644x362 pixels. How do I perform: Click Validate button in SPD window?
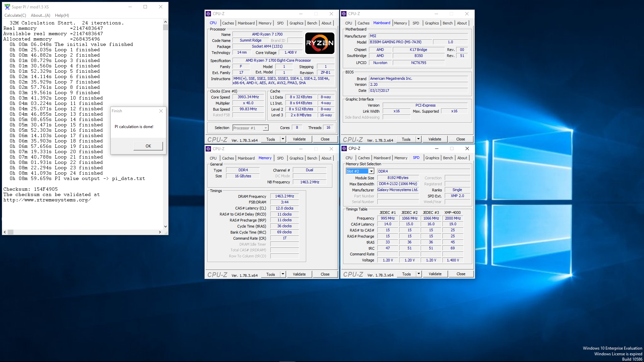[x=435, y=274]
